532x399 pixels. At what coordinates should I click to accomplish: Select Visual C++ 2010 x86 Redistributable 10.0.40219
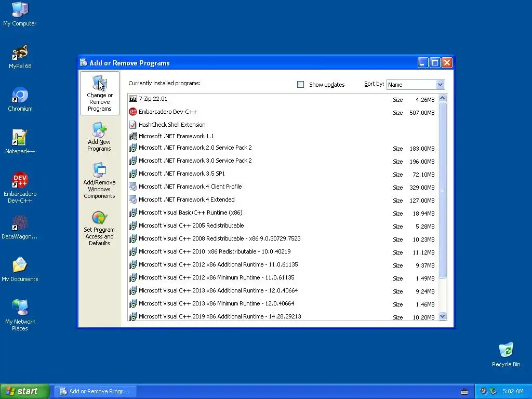pyautogui.click(x=283, y=252)
